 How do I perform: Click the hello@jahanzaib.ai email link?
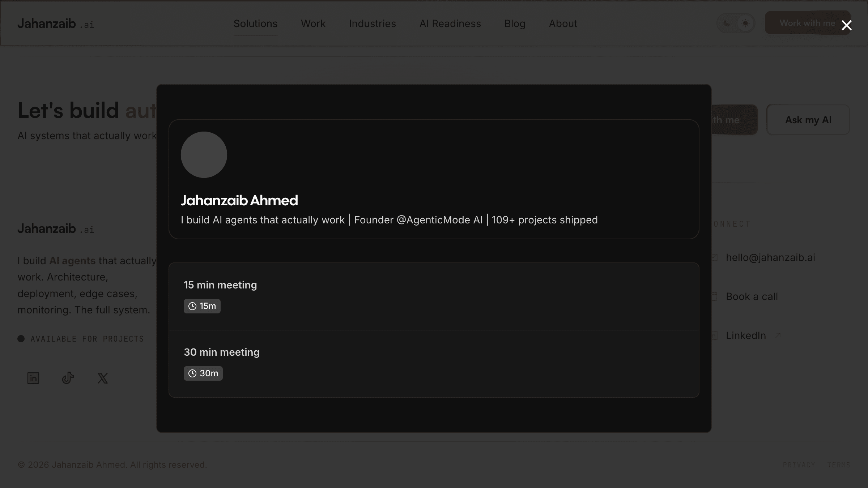coord(770,258)
